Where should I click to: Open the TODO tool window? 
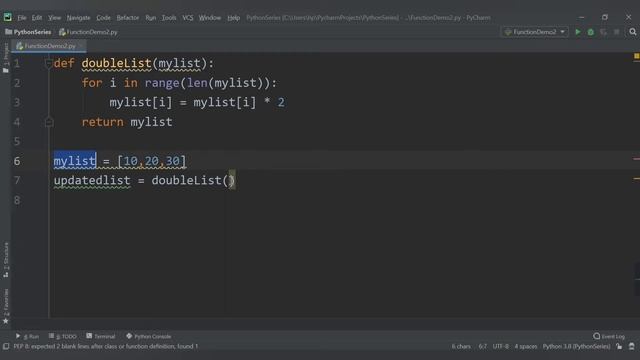click(x=62, y=336)
